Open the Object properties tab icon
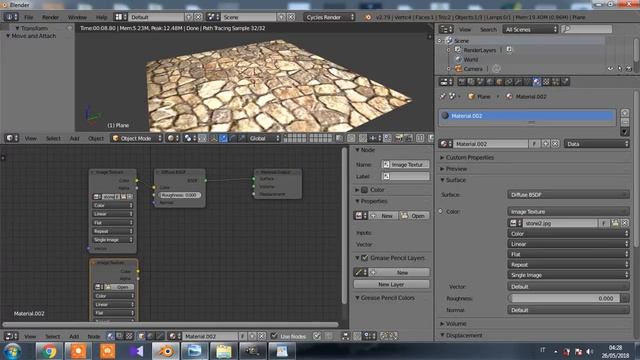Screen dimensions: 640x360 click(x=499, y=82)
